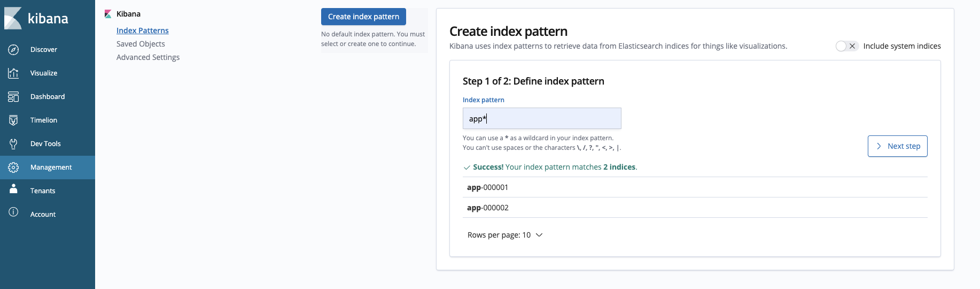Select the Index Patterns link
The image size is (980, 289).
click(143, 31)
